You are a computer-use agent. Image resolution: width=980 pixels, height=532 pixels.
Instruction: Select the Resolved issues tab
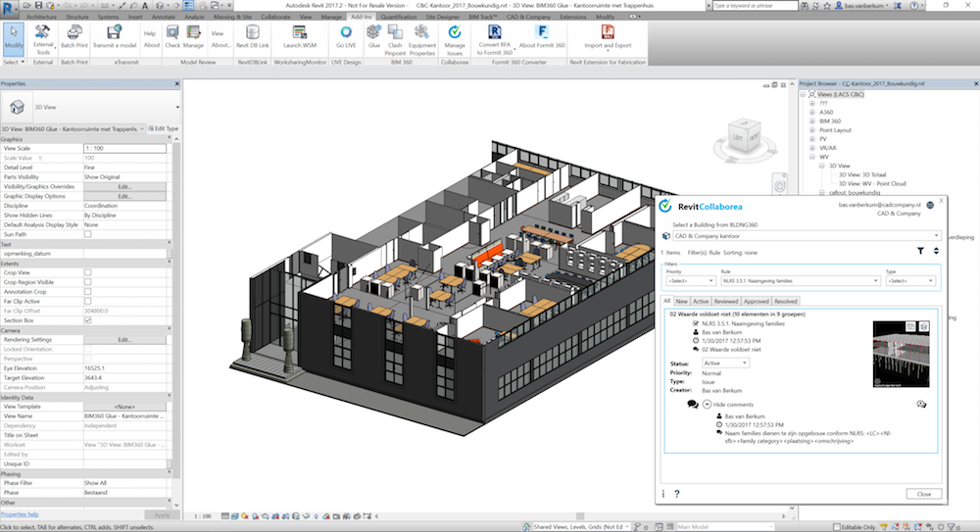786,301
